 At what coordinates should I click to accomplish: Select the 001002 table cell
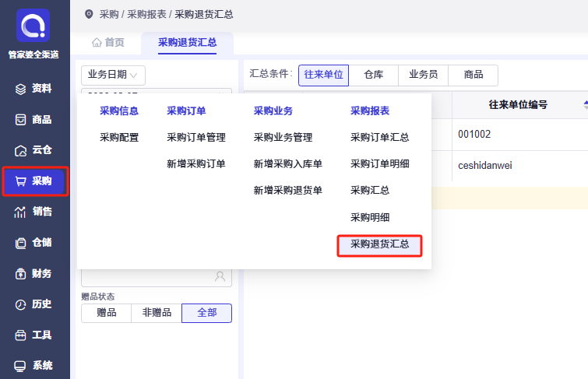(520, 135)
